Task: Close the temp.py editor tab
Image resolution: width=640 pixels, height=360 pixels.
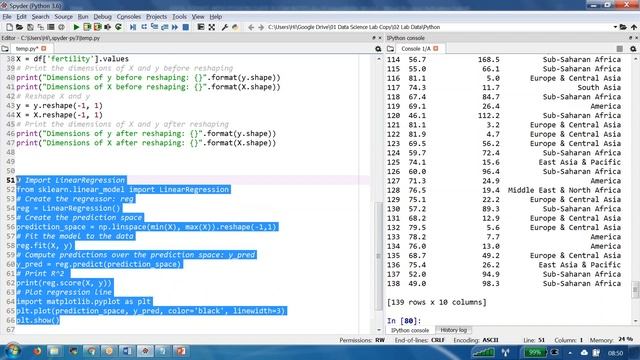Action: 44,49
